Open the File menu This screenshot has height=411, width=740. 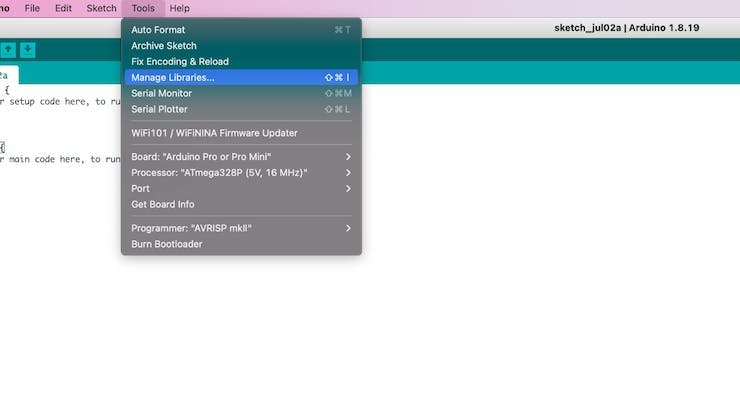[32, 8]
